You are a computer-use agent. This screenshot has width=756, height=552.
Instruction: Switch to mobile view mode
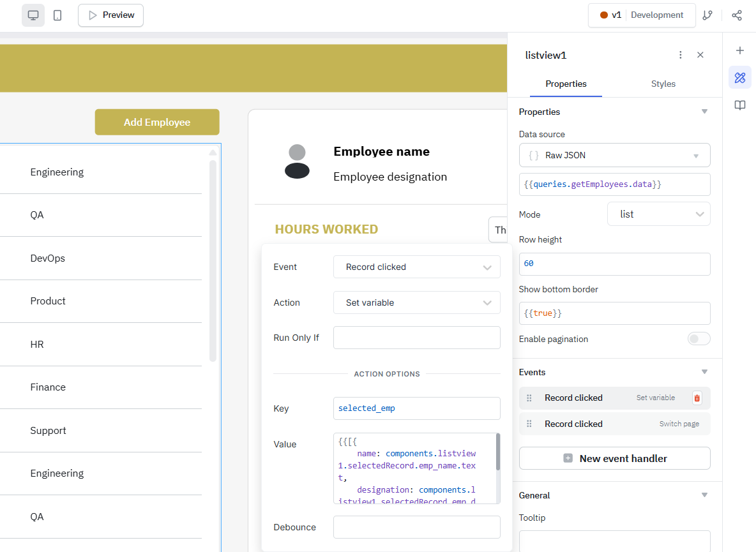57,15
